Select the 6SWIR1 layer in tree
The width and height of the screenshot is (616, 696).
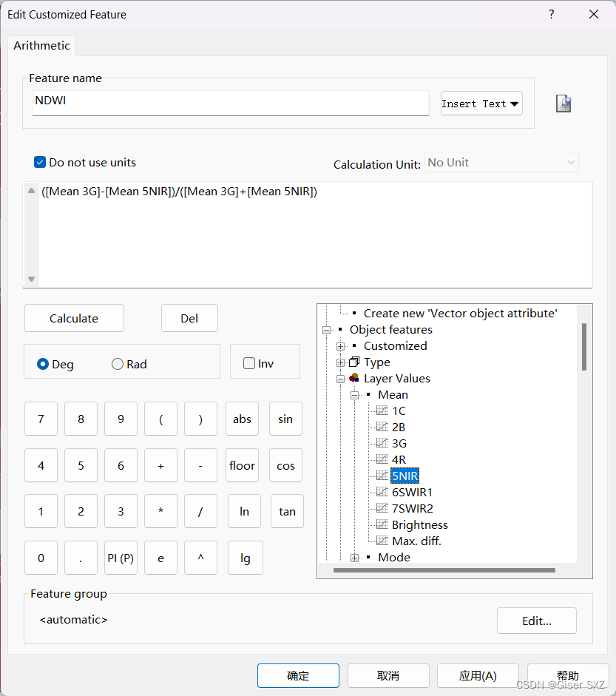[x=412, y=492]
